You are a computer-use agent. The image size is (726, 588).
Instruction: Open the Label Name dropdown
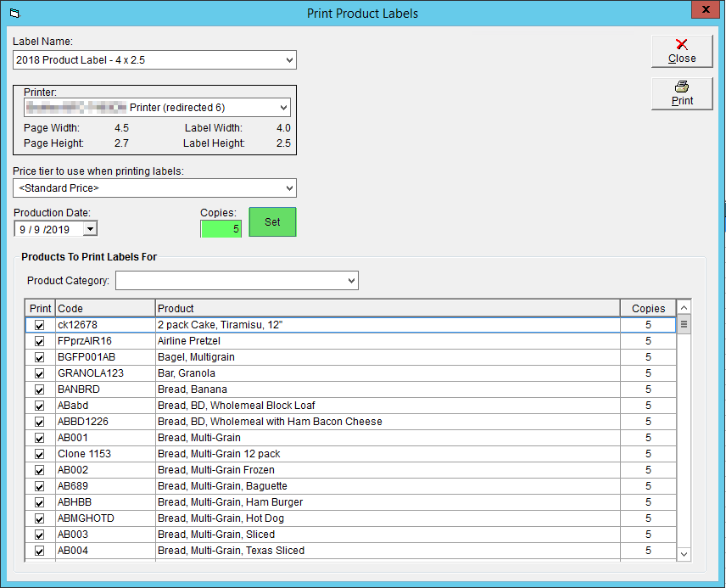pyautogui.click(x=289, y=59)
